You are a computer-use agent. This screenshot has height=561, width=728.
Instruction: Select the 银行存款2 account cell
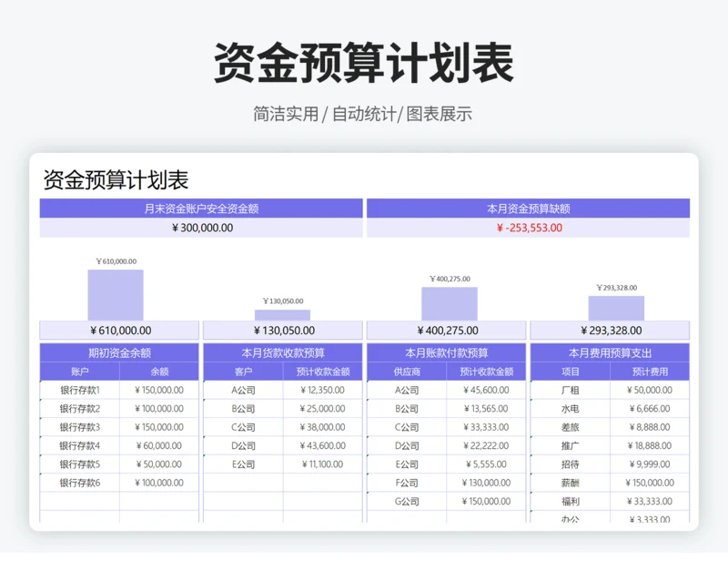click(80, 409)
